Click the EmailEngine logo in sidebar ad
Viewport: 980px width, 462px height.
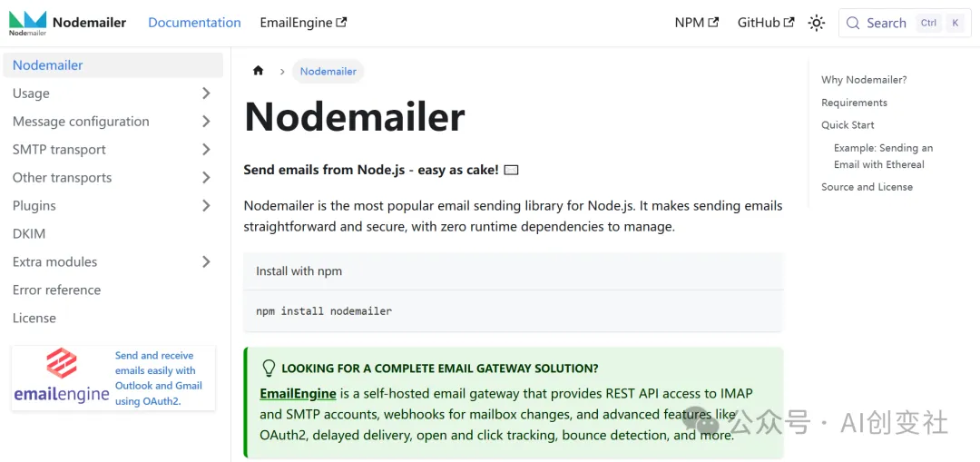(x=62, y=377)
